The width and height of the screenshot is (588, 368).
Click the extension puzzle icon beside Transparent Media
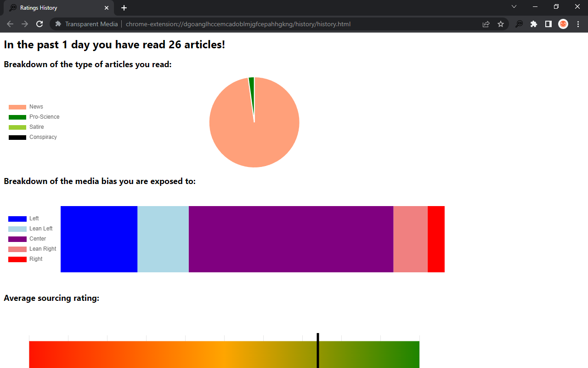[58, 24]
